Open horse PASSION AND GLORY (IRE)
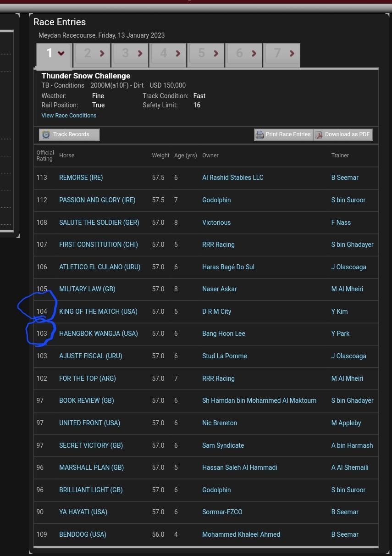Viewport: 392px width, 556px height. (97, 200)
